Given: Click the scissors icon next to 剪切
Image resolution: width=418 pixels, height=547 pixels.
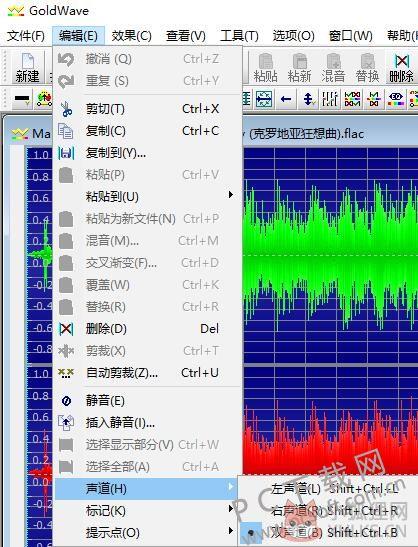Looking at the screenshot, I should pyautogui.click(x=66, y=109).
